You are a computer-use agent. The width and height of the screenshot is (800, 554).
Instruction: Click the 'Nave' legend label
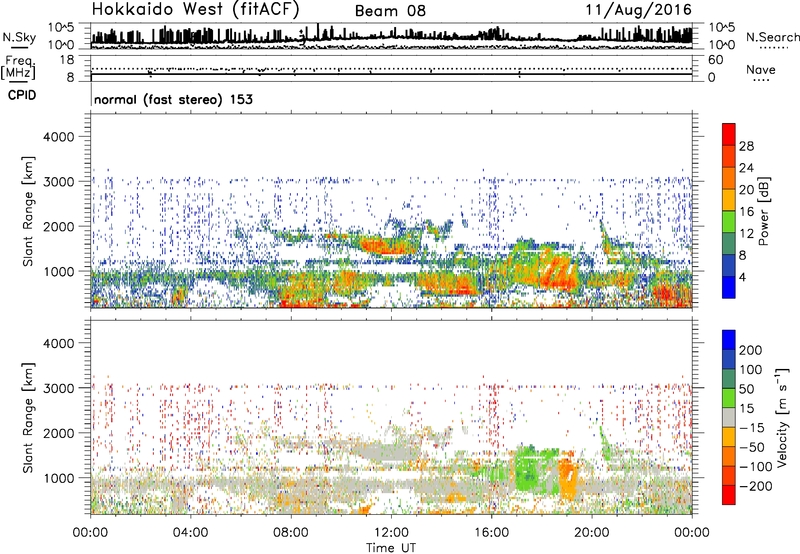click(x=761, y=69)
